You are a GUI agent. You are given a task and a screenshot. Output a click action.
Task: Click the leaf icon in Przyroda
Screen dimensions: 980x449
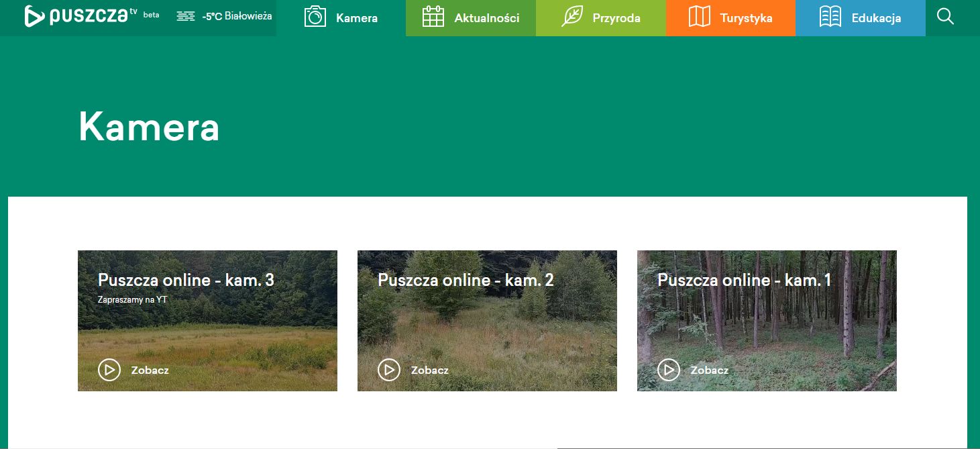tap(572, 16)
